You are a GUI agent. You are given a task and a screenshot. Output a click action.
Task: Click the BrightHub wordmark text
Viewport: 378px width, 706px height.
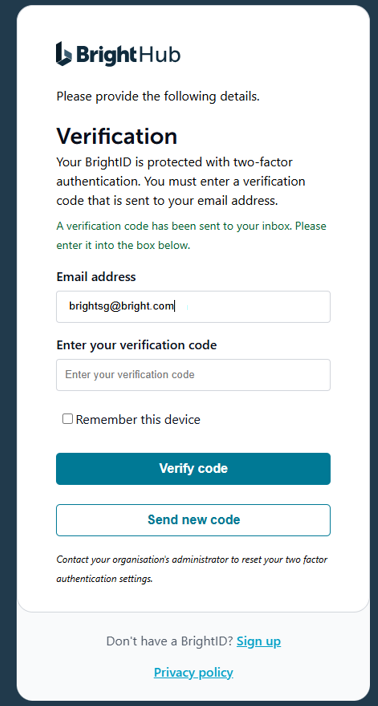pos(128,54)
